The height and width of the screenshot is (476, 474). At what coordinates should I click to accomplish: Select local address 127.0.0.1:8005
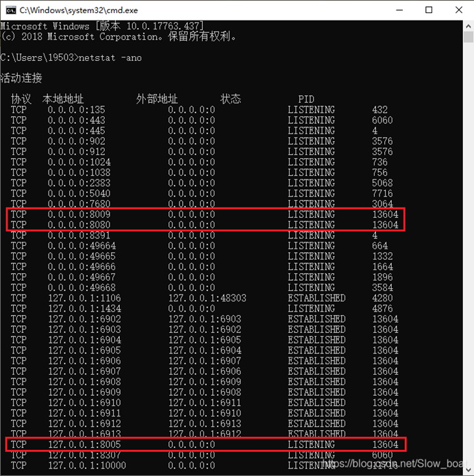84,444
